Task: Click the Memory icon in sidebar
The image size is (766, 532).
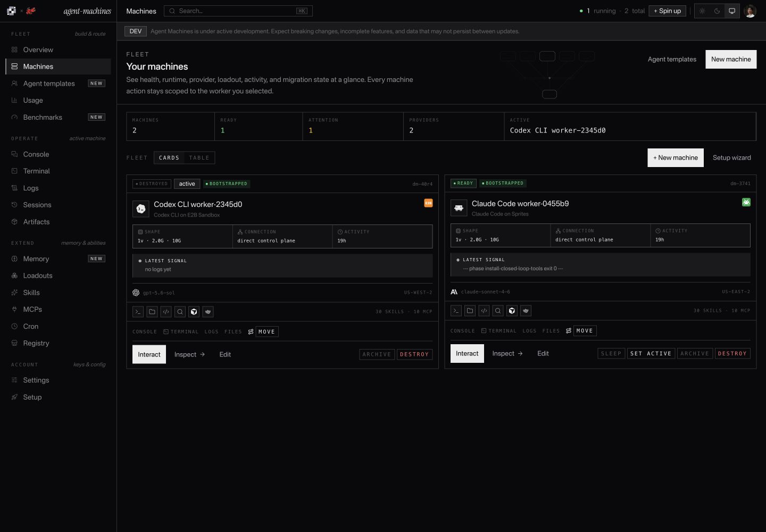Action: [x=14, y=259]
